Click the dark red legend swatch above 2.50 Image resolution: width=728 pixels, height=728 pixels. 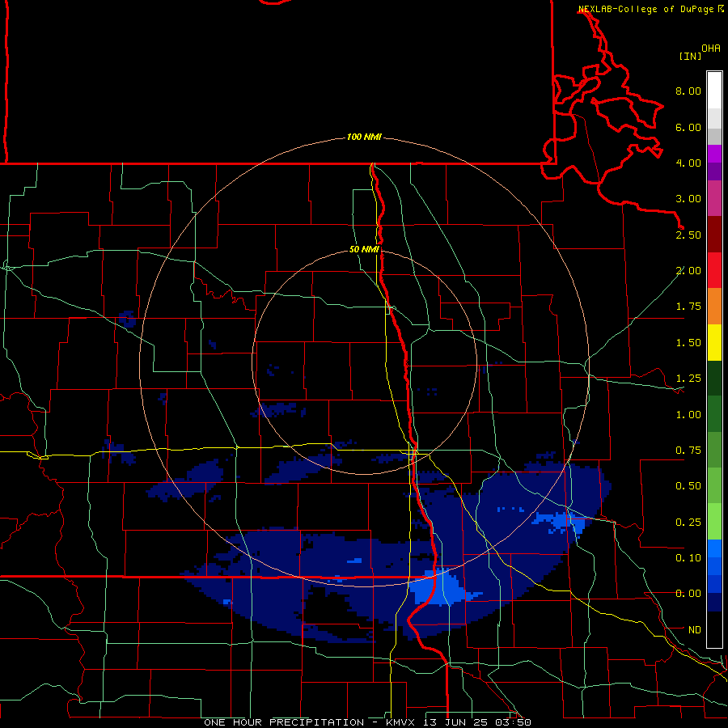[x=714, y=235]
